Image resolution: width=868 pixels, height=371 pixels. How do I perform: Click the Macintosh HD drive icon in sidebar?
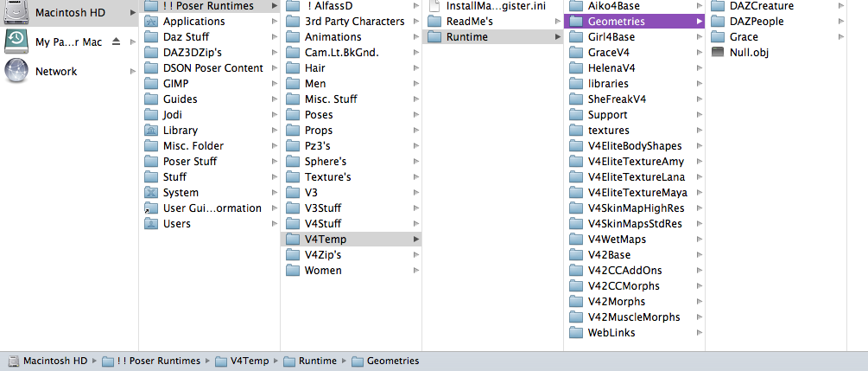pyautogui.click(x=16, y=11)
